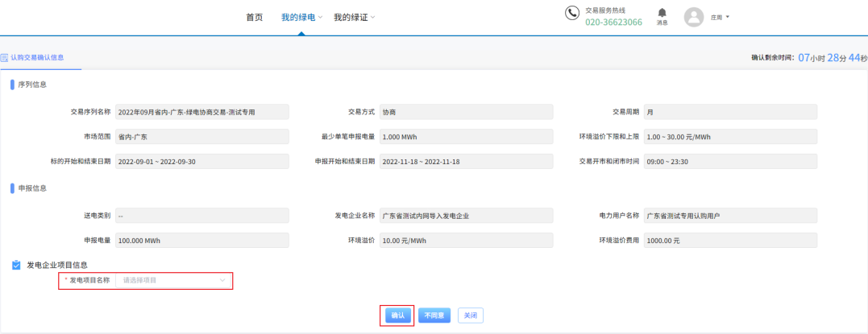Select the 认购交易确认信息 tab label

(37, 58)
